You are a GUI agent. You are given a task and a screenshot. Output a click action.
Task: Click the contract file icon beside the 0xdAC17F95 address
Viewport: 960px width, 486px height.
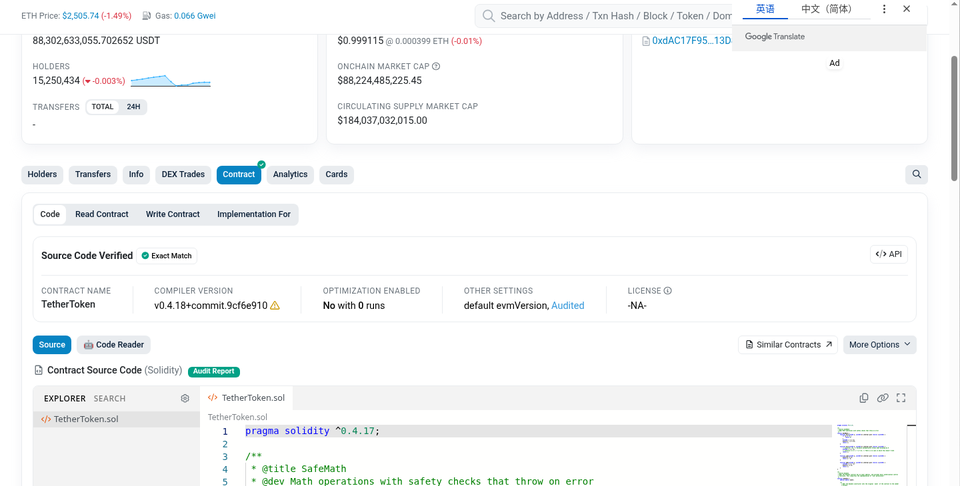coord(645,41)
